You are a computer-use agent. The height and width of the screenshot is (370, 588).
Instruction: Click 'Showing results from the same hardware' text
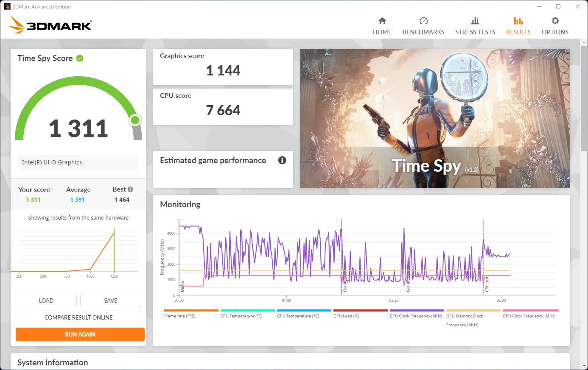click(78, 218)
